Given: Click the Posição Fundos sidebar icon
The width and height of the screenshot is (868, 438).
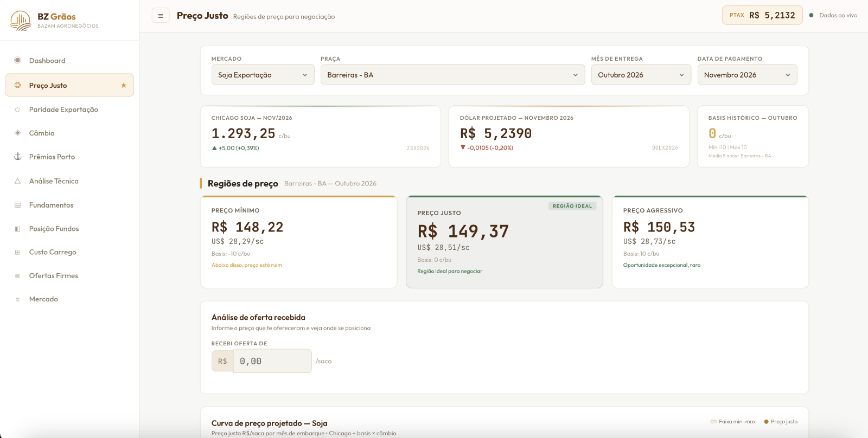Looking at the screenshot, I should (17, 229).
